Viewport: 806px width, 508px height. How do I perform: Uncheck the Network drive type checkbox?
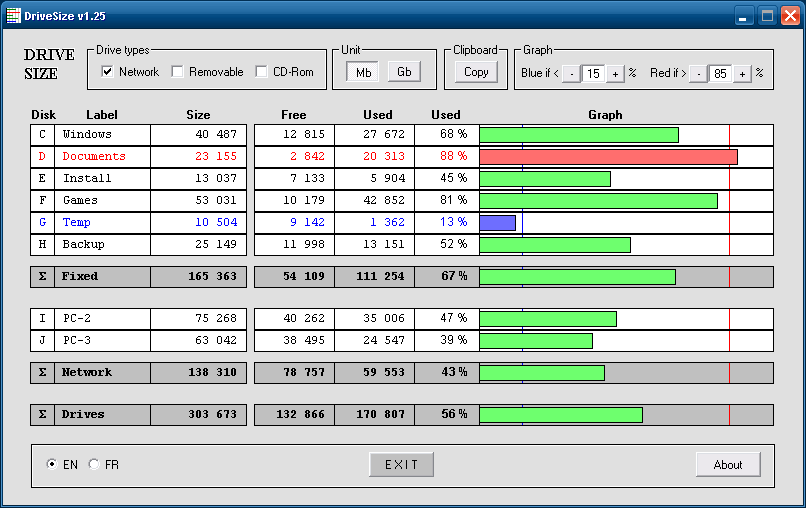point(107,71)
